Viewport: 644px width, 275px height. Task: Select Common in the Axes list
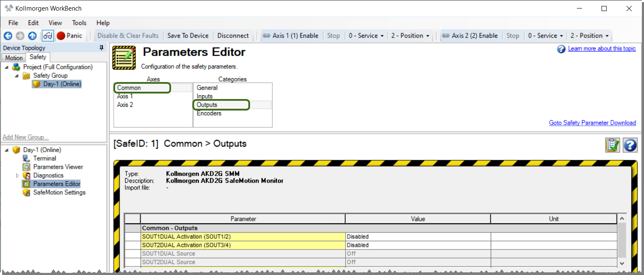[x=153, y=88]
